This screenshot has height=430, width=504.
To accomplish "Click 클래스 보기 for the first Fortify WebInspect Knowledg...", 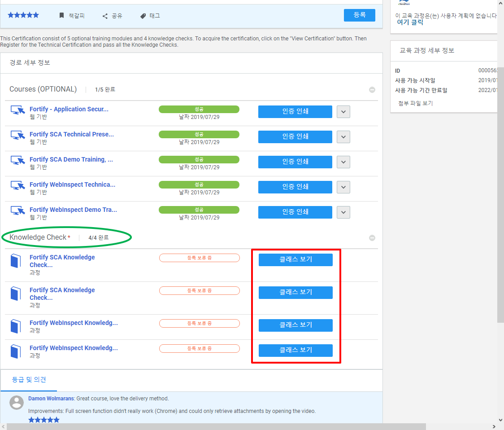I will pyautogui.click(x=295, y=325).
